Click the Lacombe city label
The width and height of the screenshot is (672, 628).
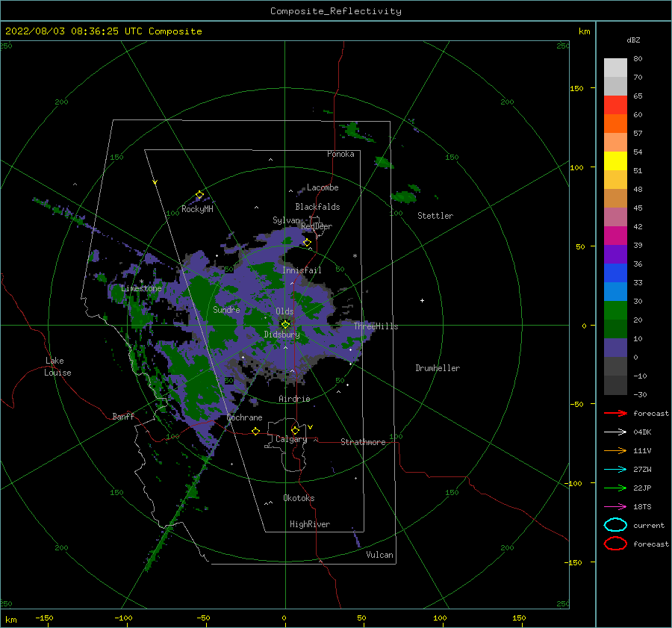tap(323, 187)
